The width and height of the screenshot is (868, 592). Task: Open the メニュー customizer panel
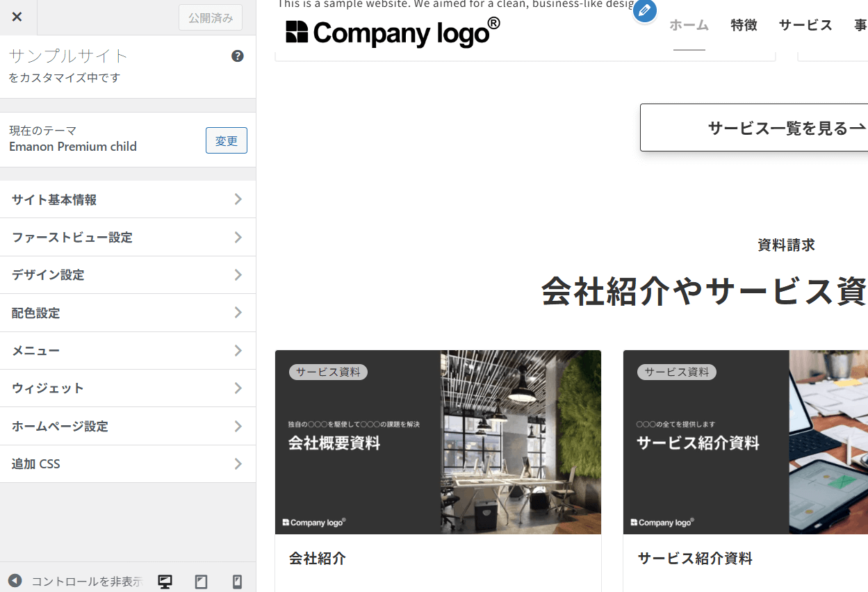[x=128, y=351]
